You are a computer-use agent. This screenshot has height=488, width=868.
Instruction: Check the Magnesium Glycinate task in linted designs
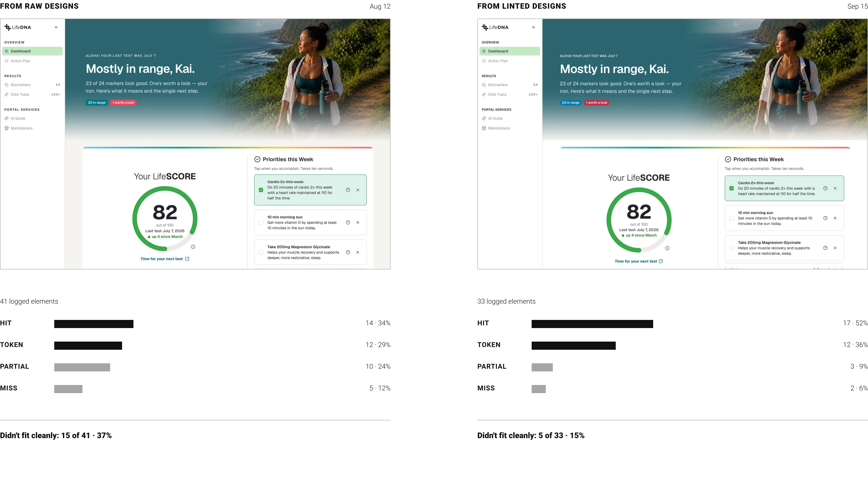pos(732,248)
